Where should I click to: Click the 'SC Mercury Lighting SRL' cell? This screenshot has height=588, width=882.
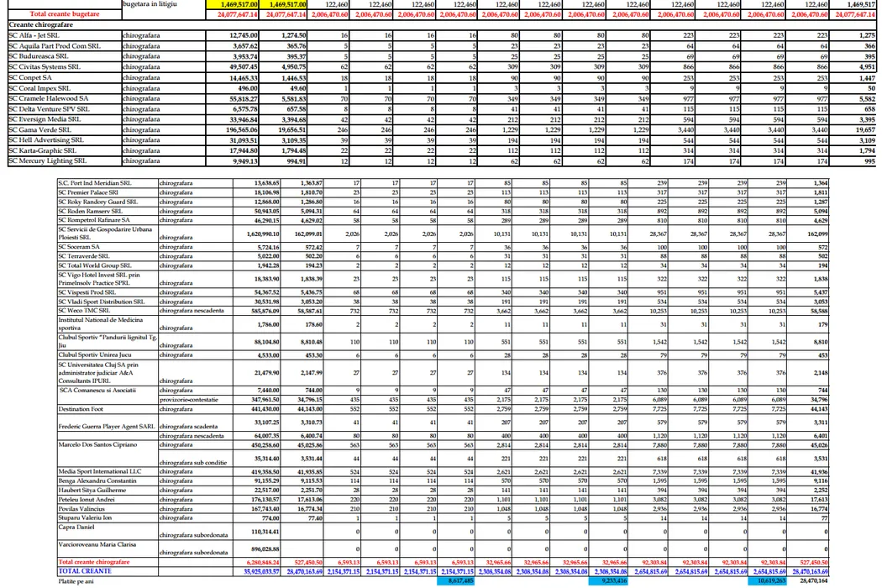click(x=47, y=160)
